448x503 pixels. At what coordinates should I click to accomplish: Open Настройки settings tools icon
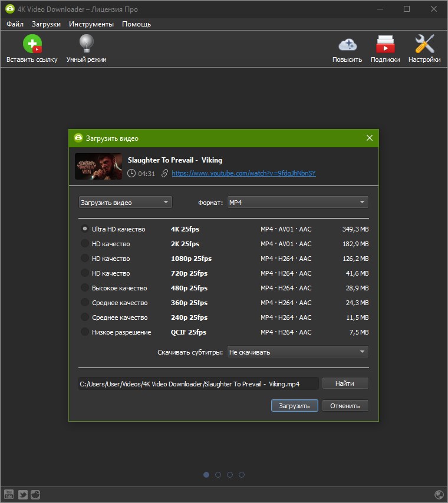424,44
